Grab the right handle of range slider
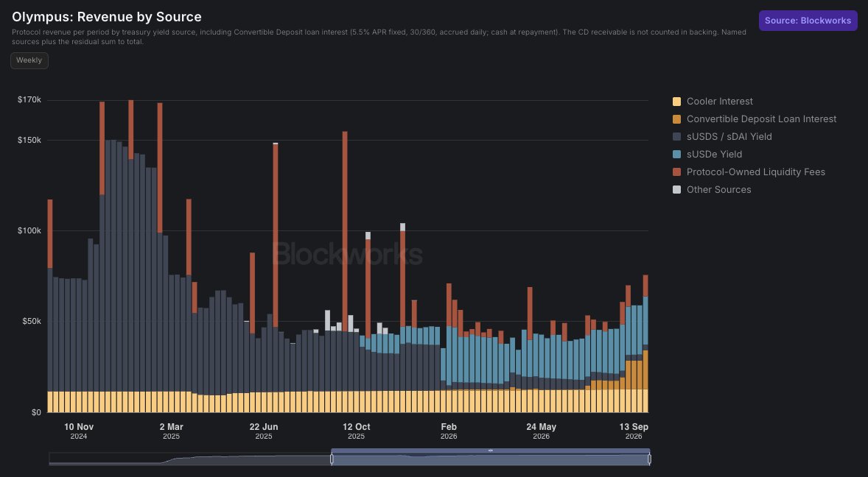Screen dimensions: 868x477 click(649, 459)
